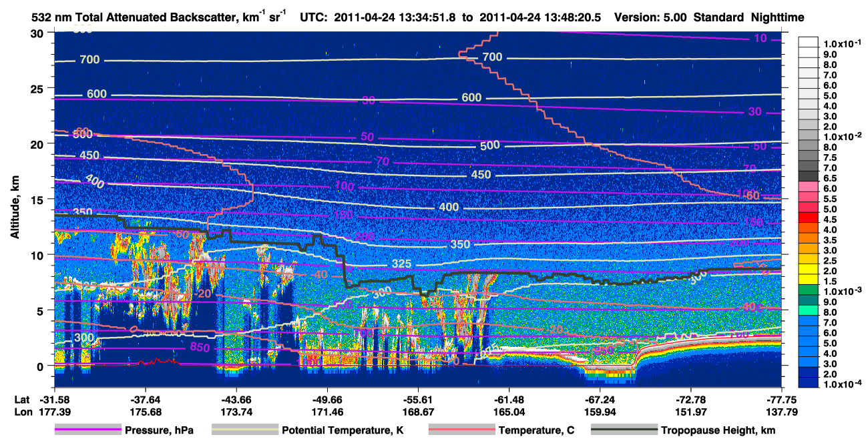This screenshot has height=445, width=868.
Task: Click the altitude tick label "25"
Action: 38,88
